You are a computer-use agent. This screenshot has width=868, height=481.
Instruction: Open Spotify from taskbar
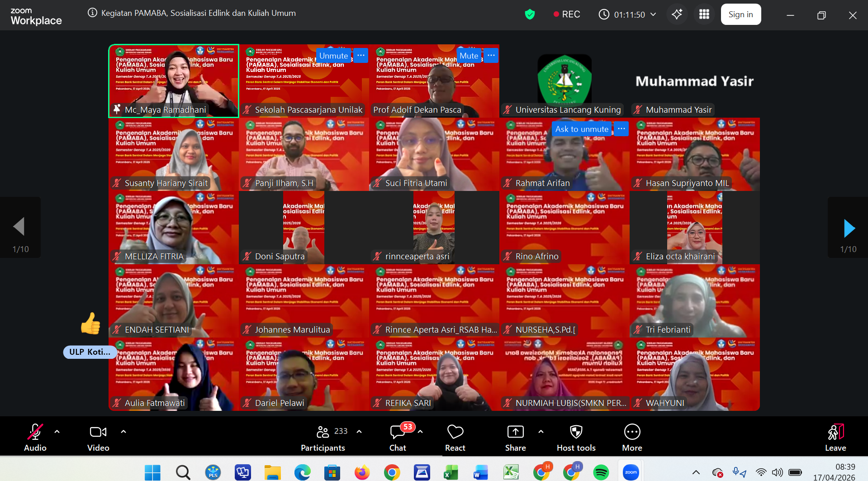click(601, 473)
